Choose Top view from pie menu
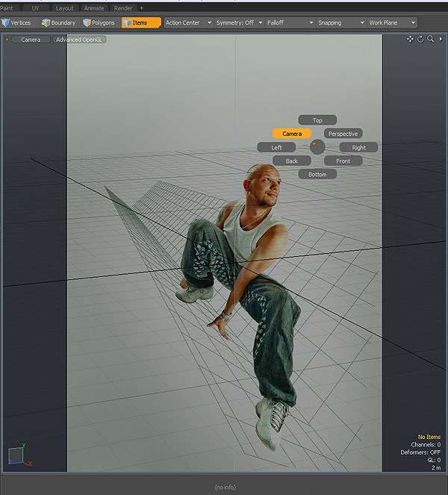This screenshot has width=448, height=495. click(x=317, y=120)
